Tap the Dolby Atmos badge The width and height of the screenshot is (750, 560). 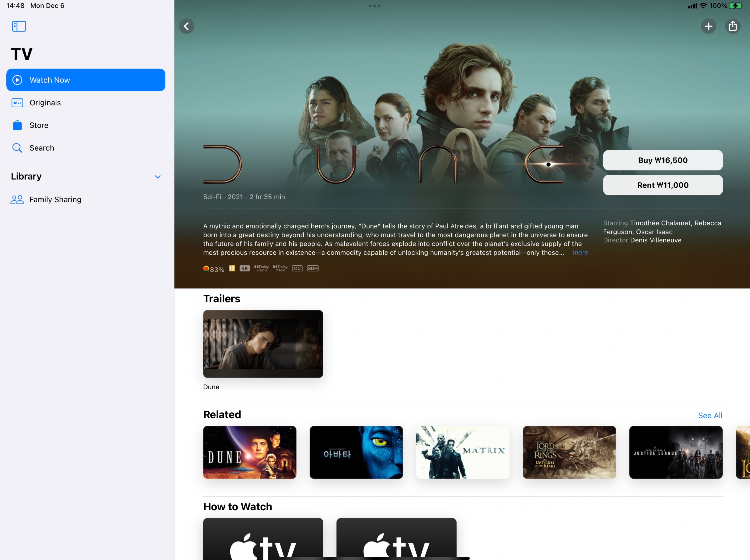pos(280,268)
